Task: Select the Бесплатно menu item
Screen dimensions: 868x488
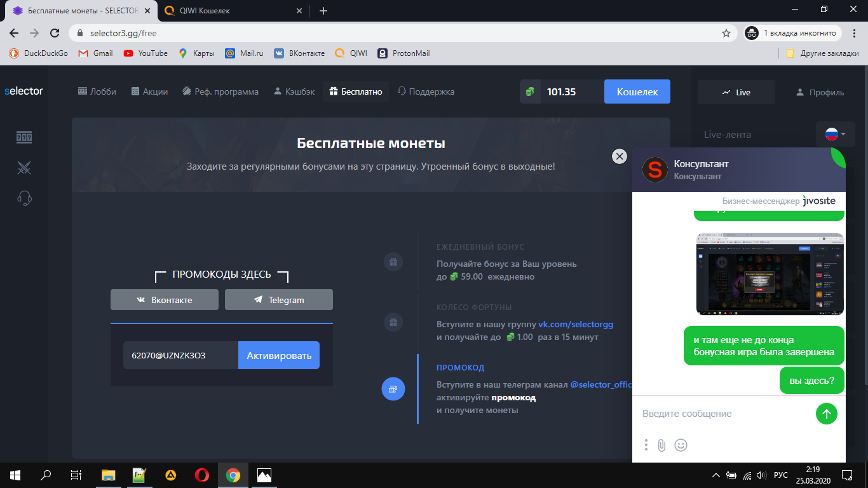Action: pyautogui.click(x=356, y=91)
